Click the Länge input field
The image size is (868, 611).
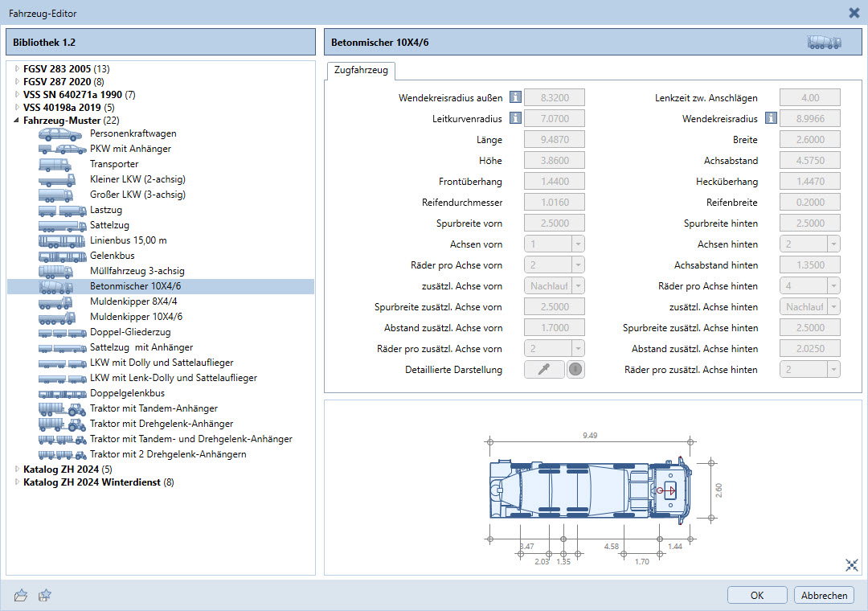coord(554,140)
